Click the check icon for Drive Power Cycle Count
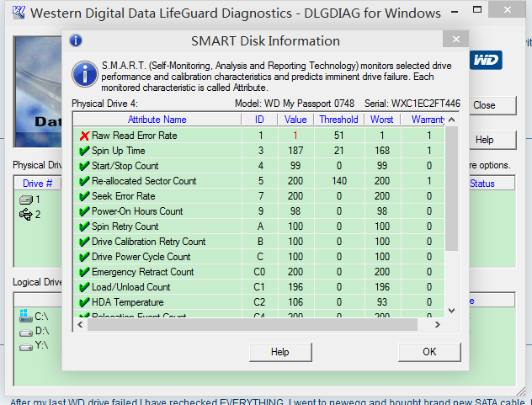 [x=84, y=257]
